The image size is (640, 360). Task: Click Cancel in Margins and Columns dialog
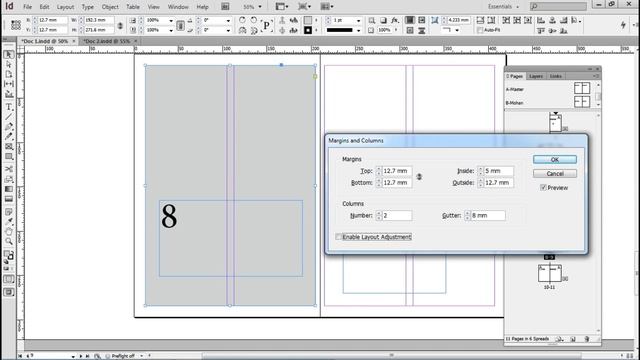555,173
